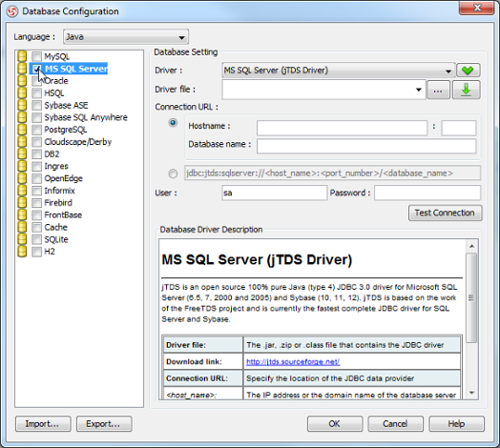Click the database icon beside DB2
500x448 pixels.
coord(22,153)
